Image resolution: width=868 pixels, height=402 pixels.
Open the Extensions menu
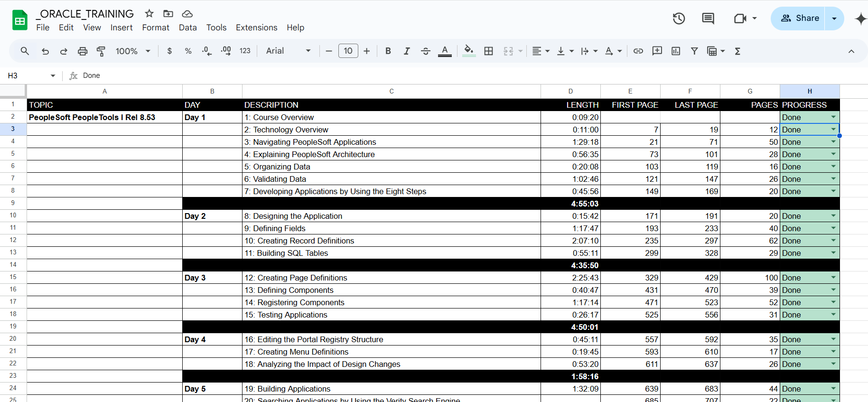click(257, 28)
